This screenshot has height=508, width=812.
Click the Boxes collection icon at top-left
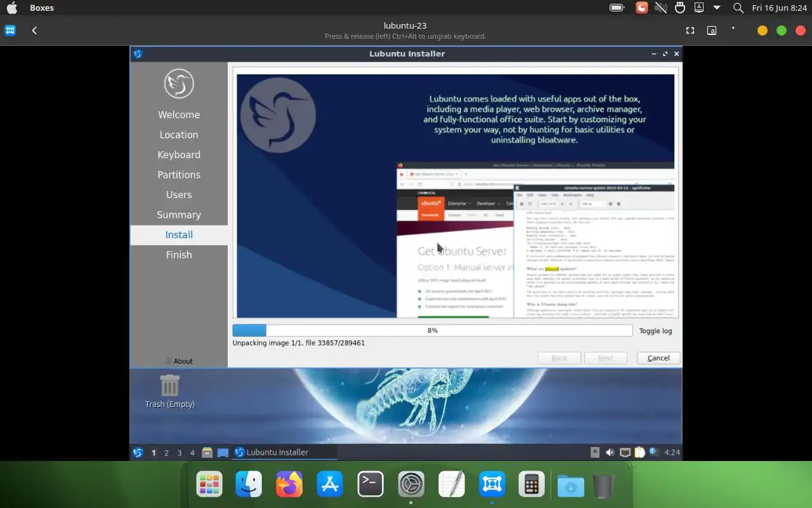[x=10, y=30]
